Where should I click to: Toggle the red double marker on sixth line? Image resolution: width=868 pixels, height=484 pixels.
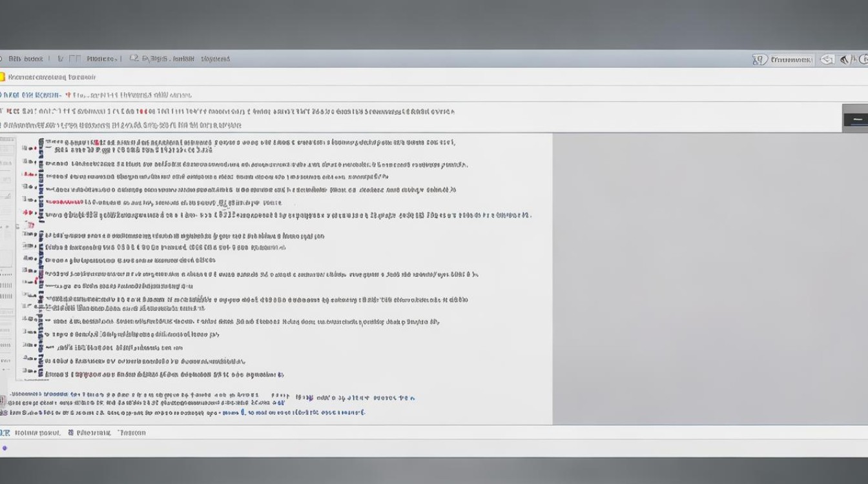28,212
